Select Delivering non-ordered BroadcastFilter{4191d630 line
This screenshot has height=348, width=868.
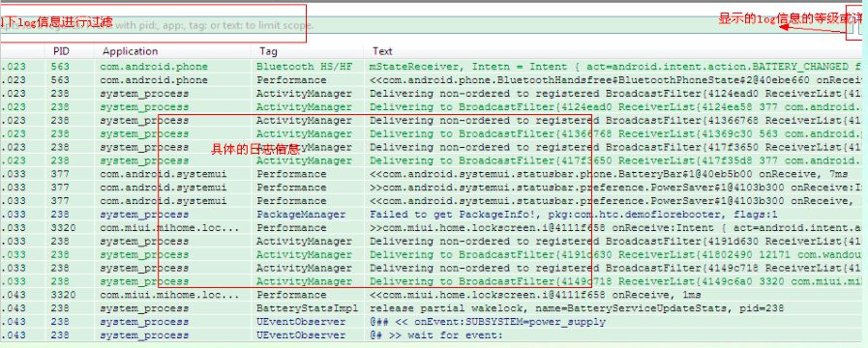click(x=615, y=242)
